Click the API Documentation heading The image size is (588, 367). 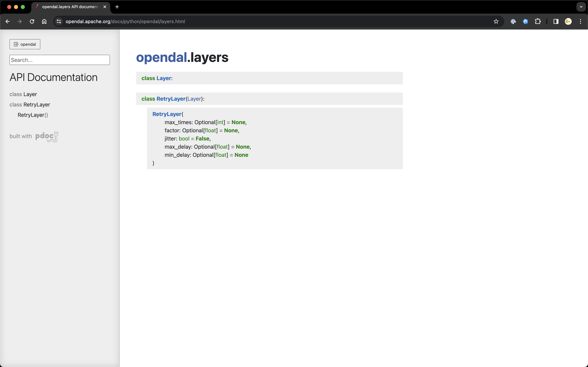point(53,77)
